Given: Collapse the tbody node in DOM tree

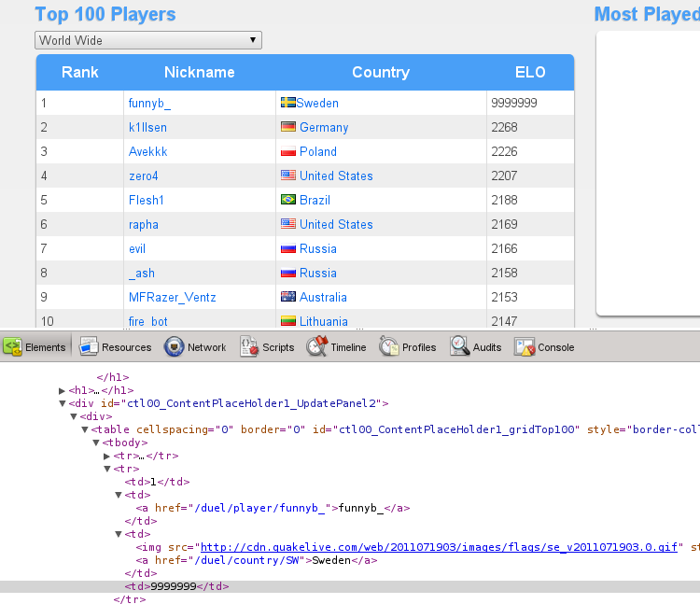Looking at the screenshot, I should coord(96,442).
